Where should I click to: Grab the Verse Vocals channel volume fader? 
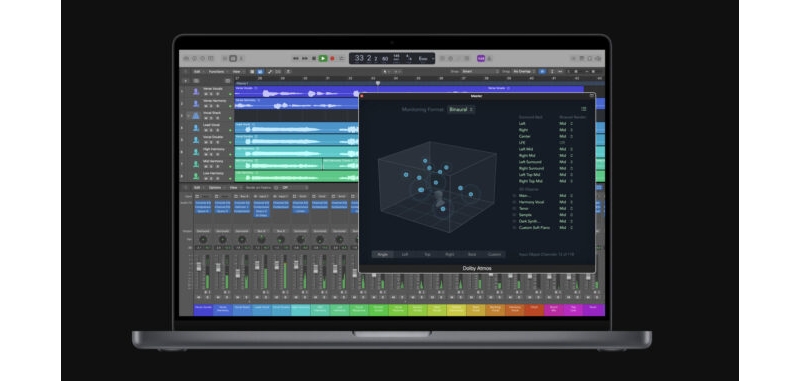click(x=198, y=266)
